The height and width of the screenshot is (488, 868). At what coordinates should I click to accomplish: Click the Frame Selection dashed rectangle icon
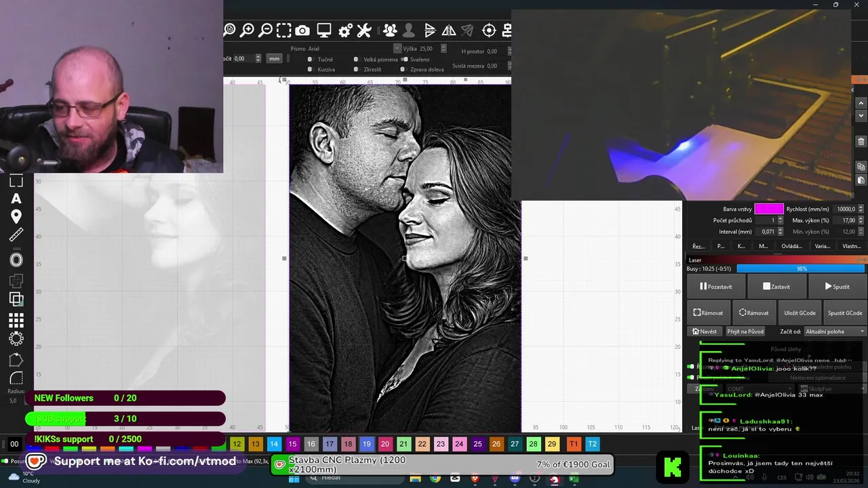click(284, 30)
